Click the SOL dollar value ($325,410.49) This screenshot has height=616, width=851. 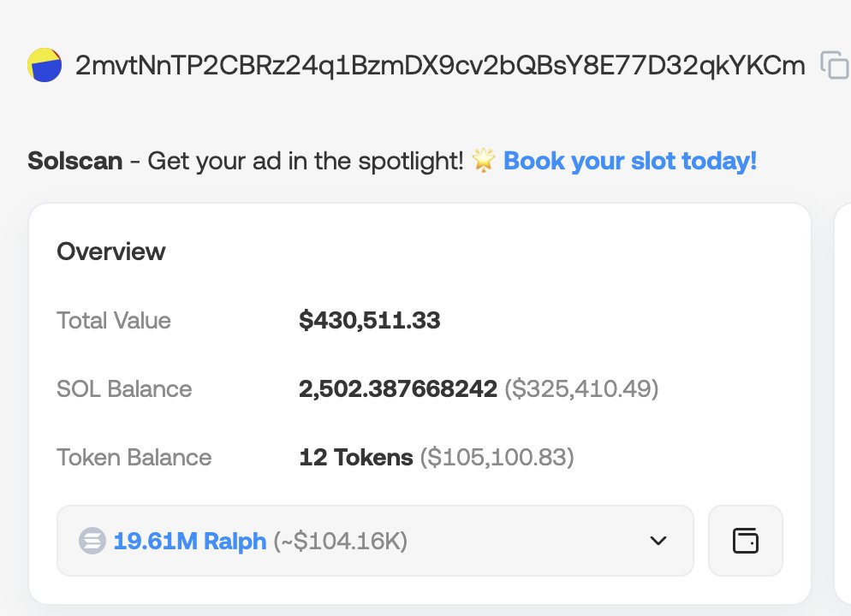point(581,389)
